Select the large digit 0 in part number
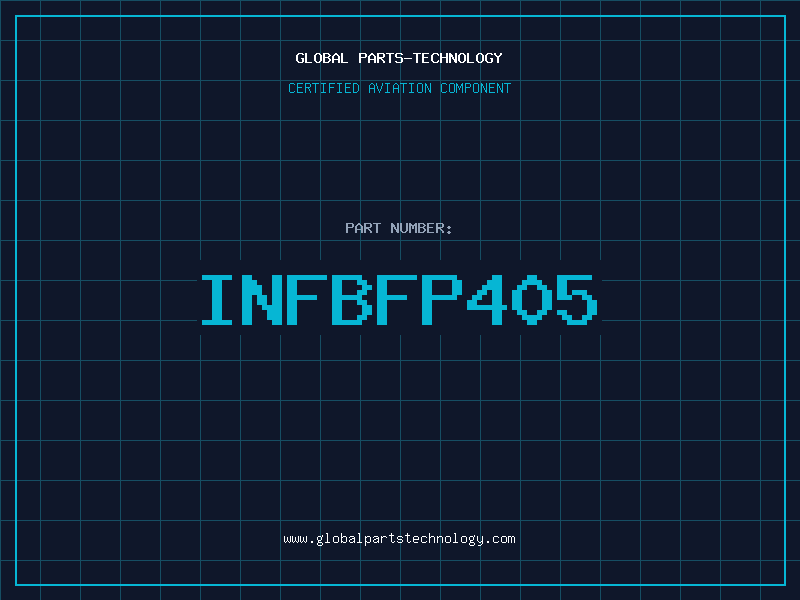The height and width of the screenshot is (600, 800). (x=532, y=300)
